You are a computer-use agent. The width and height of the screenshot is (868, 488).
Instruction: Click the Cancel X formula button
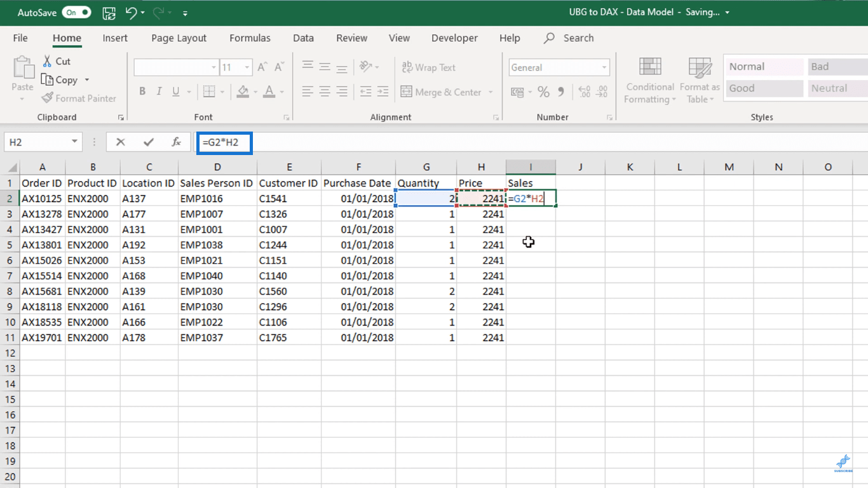pos(120,142)
